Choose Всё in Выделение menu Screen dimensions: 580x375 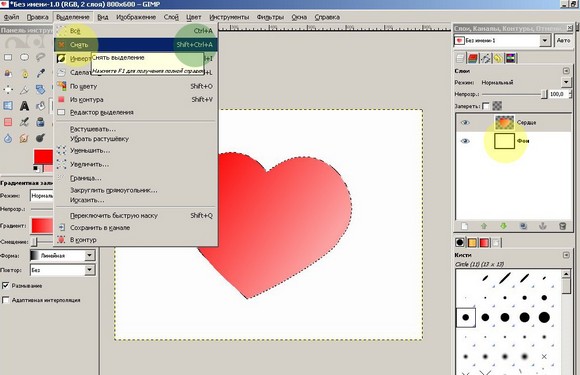tap(136, 31)
